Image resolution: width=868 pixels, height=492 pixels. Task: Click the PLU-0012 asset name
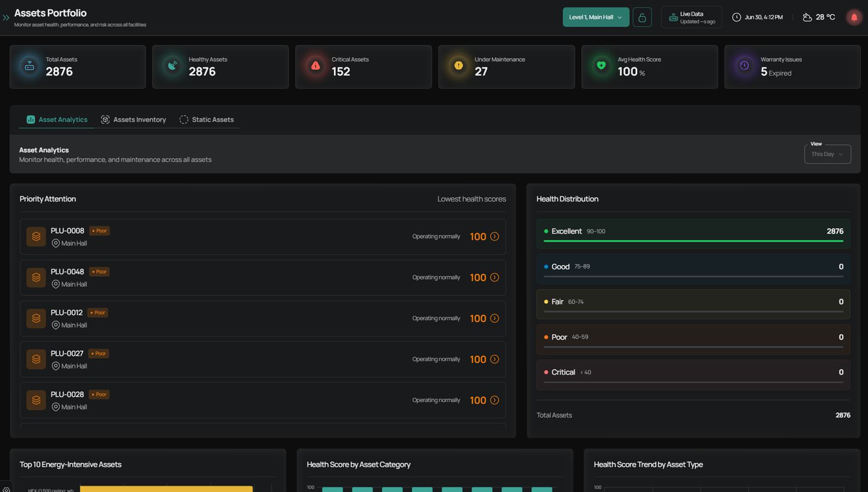[x=67, y=313]
